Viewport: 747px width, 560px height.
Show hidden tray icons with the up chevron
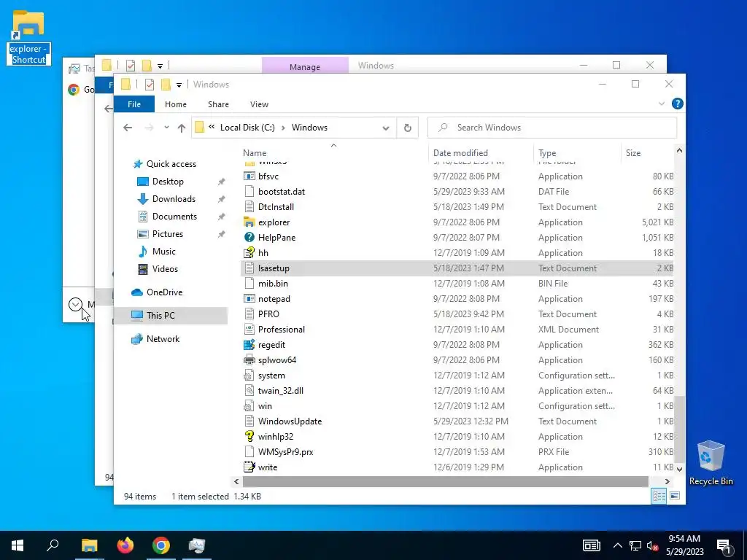(617, 545)
